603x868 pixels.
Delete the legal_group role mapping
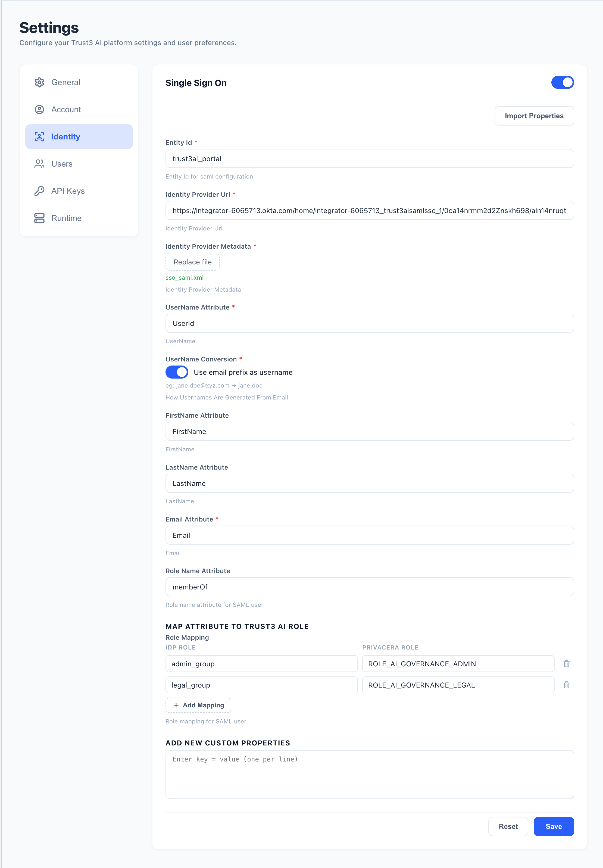click(566, 685)
